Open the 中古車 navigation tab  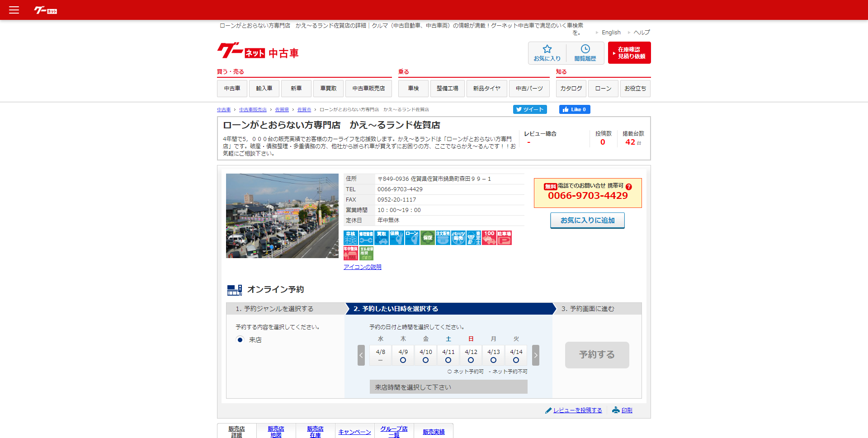click(232, 89)
